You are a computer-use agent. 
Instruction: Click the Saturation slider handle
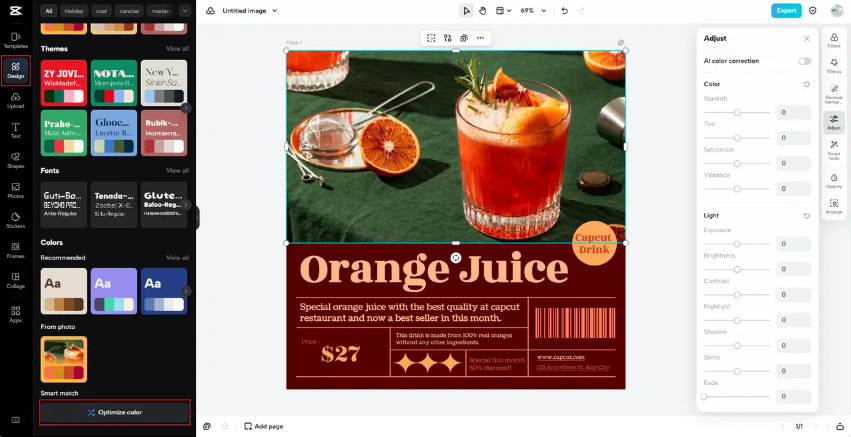(x=736, y=163)
